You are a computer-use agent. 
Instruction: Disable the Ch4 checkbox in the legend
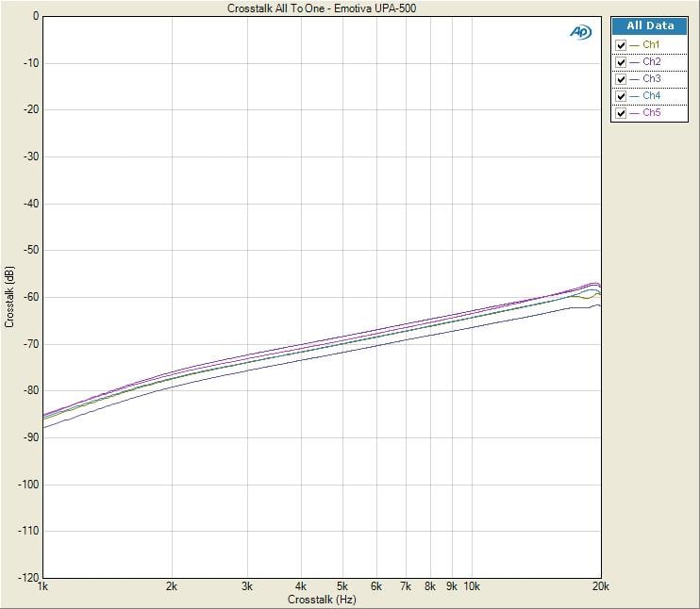[x=621, y=96]
